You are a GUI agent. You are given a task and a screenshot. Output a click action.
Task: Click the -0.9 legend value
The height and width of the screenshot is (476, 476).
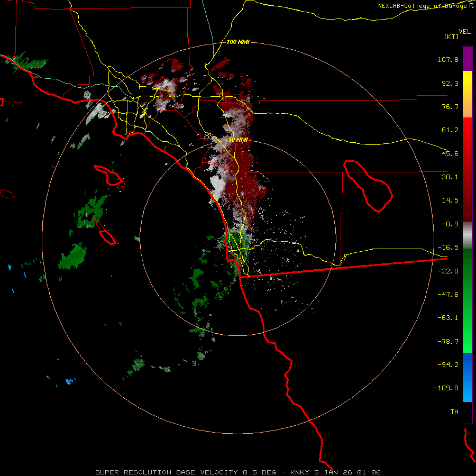pyautogui.click(x=450, y=224)
